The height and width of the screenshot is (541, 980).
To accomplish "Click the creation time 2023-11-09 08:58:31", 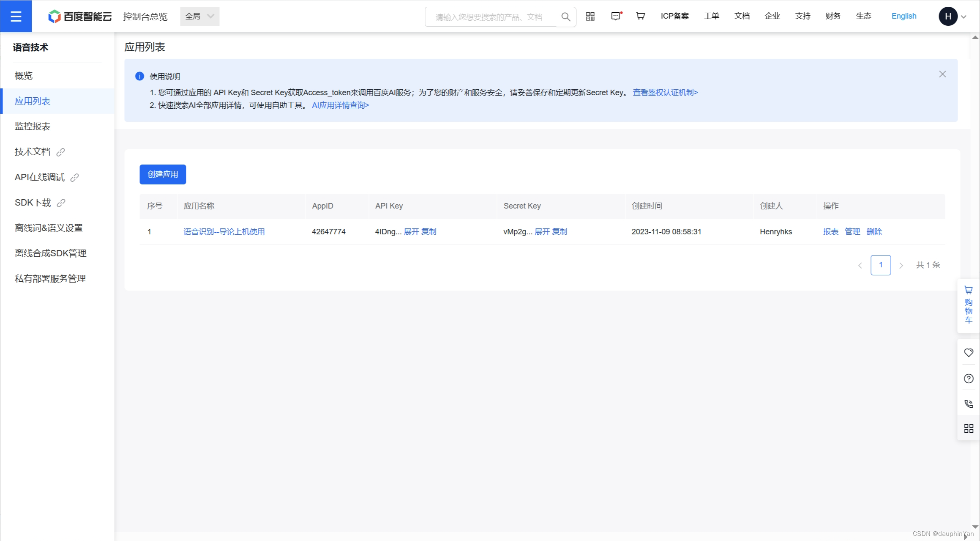I will pos(666,231).
